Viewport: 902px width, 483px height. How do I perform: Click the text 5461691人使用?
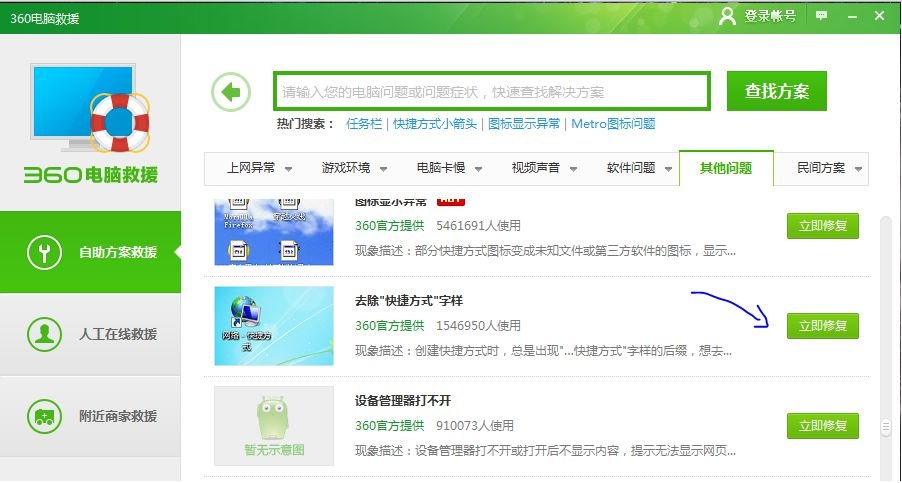(478, 226)
